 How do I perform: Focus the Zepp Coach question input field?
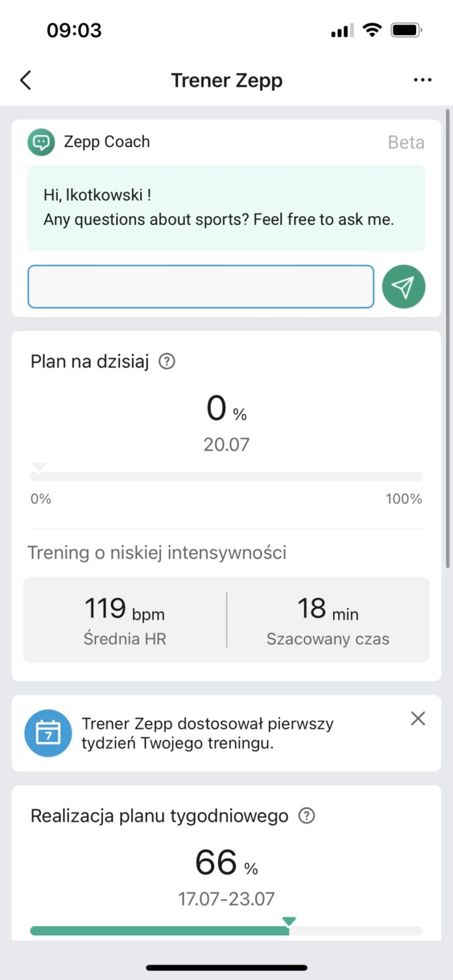(201, 287)
